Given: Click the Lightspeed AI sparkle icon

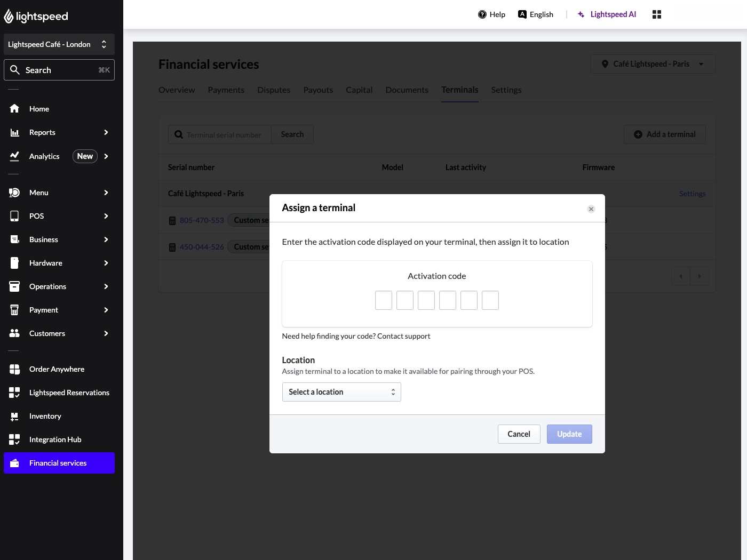Looking at the screenshot, I should tap(580, 14).
